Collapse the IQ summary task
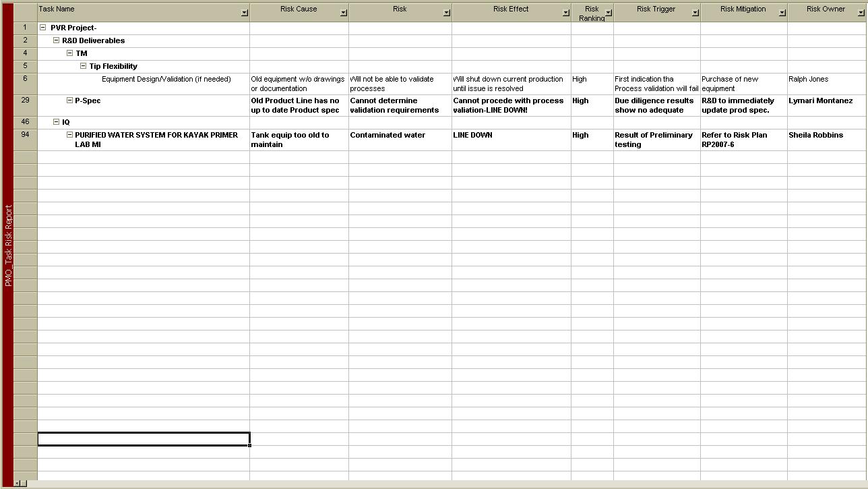Viewport: 868px width, 489px height. coord(57,122)
